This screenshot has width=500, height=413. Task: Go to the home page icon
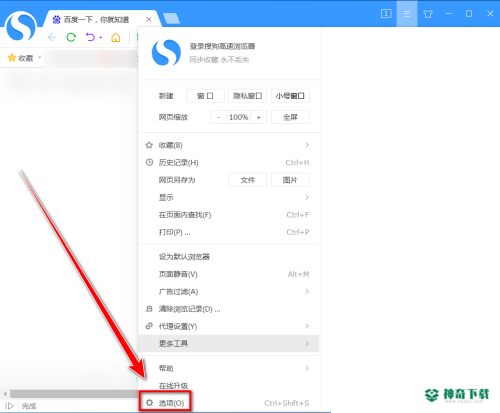pos(116,37)
